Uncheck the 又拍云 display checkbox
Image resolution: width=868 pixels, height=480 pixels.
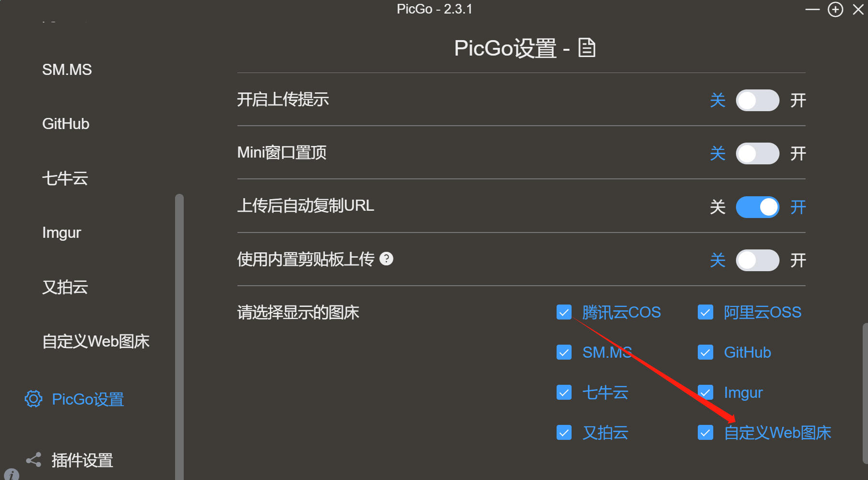click(x=564, y=433)
